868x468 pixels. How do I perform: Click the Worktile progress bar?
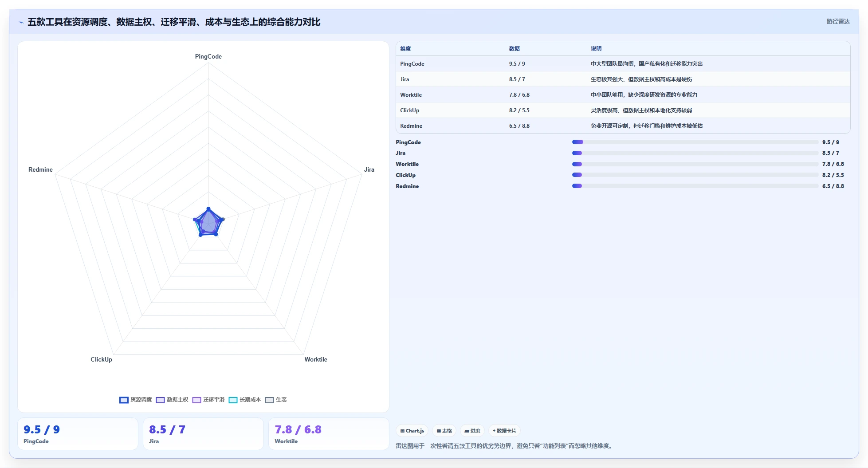(x=695, y=164)
